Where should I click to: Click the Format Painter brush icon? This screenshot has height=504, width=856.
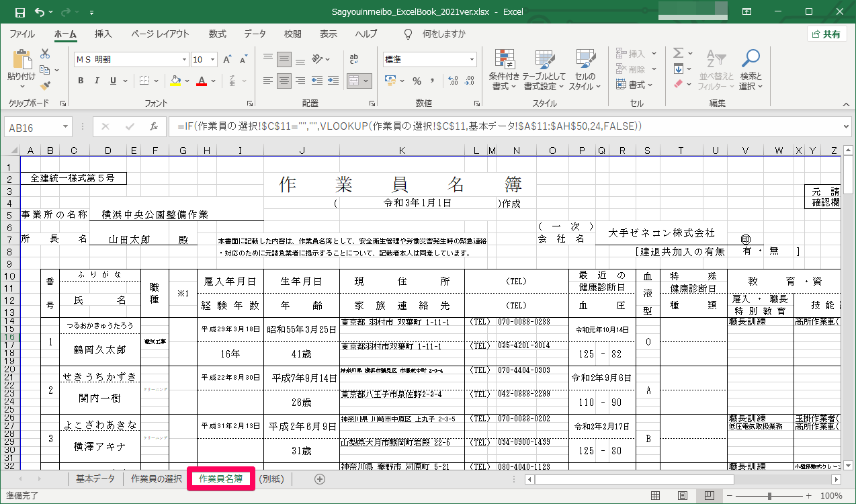45,85
